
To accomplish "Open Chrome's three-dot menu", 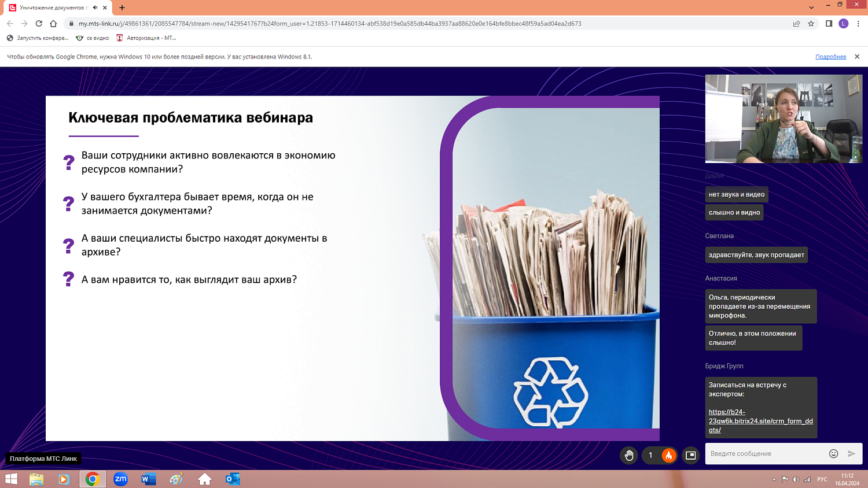I will click(x=858, y=24).
